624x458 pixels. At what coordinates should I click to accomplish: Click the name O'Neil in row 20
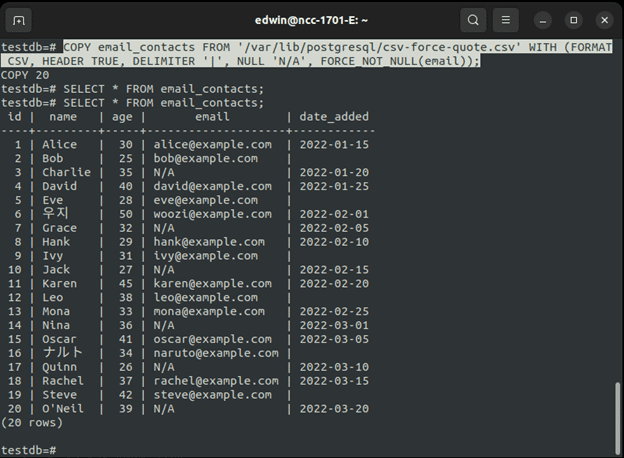[63, 408]
